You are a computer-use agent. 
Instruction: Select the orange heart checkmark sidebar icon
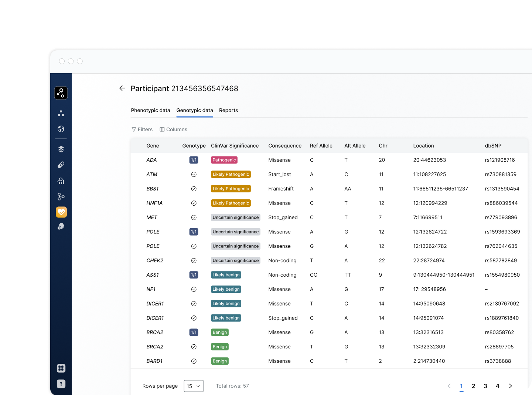[x=61, y=212]
